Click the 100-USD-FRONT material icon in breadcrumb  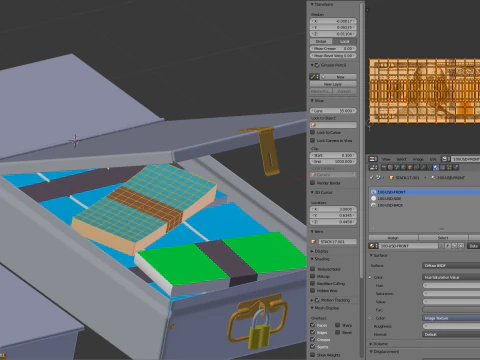(434, 178)
